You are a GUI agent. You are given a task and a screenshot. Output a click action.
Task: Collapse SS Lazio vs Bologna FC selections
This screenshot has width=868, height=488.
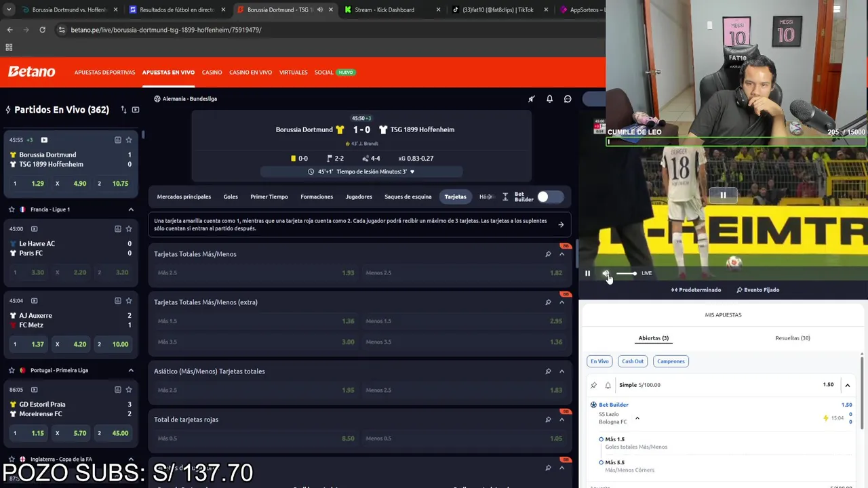(637, 418)
